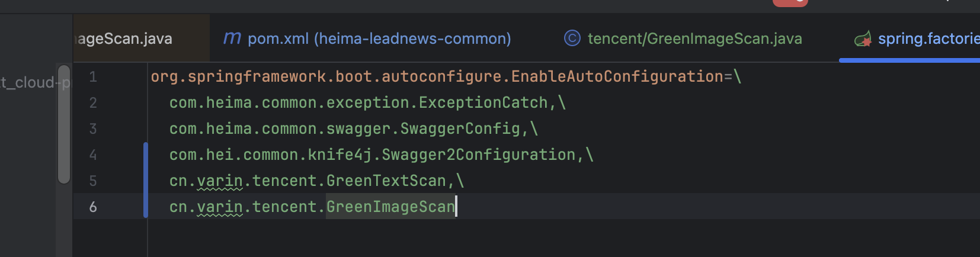This screenshot has height=257, width=980.
Task: Click the class icon beside GreenImageScan.java tab
Action: coord(572,38)
